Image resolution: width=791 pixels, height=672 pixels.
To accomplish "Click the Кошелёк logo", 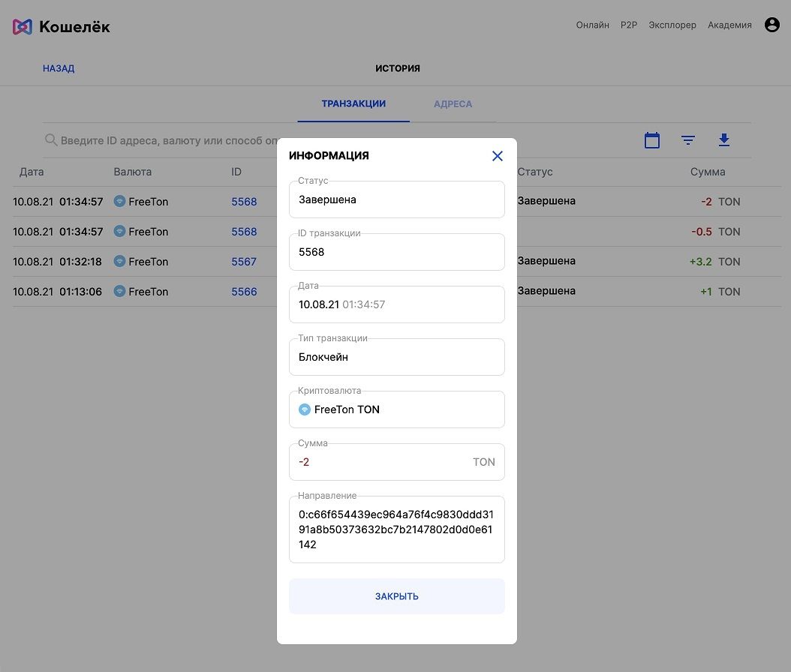I will pos(61,27).
